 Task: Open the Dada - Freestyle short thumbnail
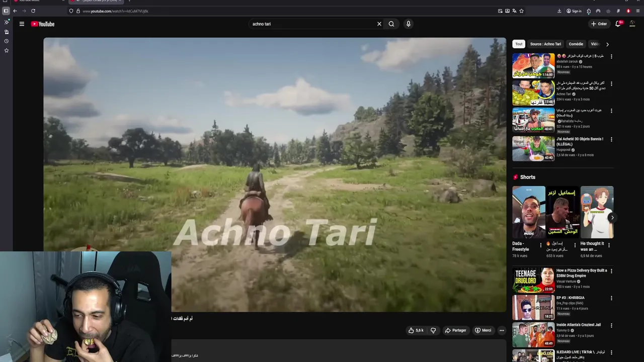(529, 212)
